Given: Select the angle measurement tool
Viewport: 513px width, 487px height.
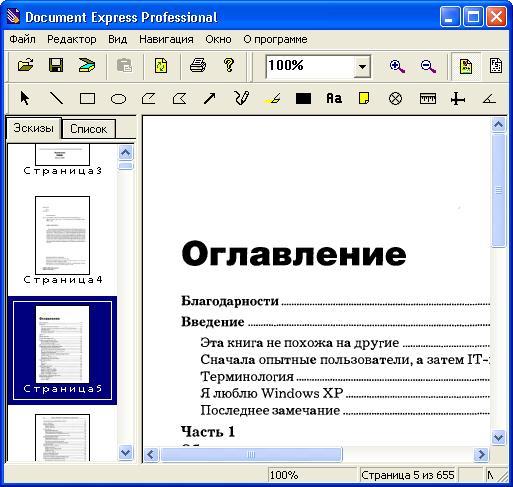Looking at the screenshot, I should coord(489,99).
